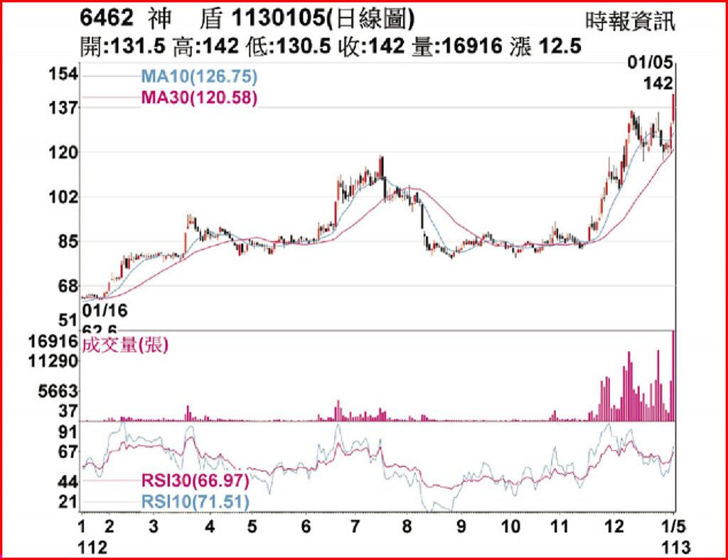Click the 16916 volume axis label
The image size is (728, 560).
[x=52, y=342]
